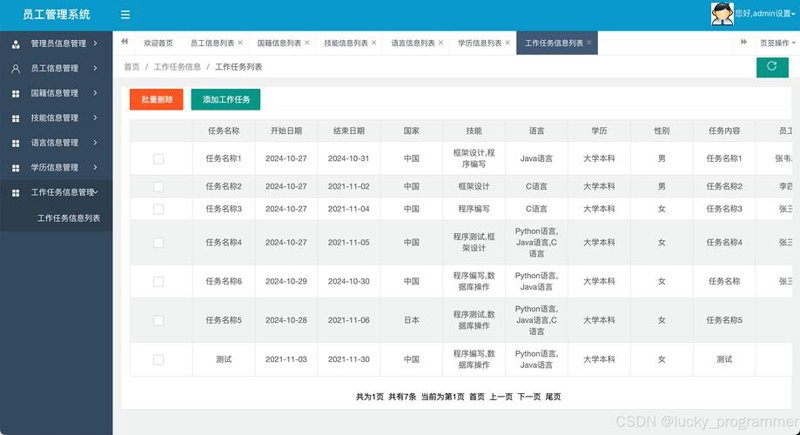800x435 pixels.
Task: Click the 学历信息管理 grid icon
Action: tap(16, 168)
